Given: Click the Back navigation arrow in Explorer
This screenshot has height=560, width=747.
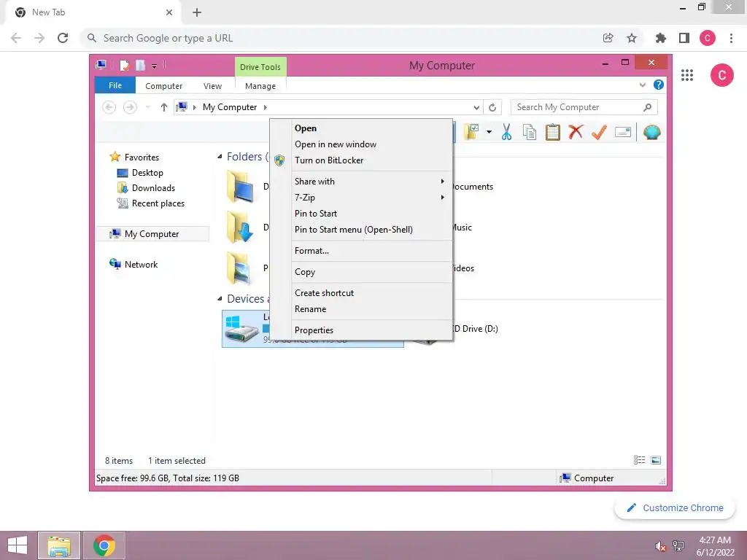Looking at the screenshot, I should pos(109,107).
